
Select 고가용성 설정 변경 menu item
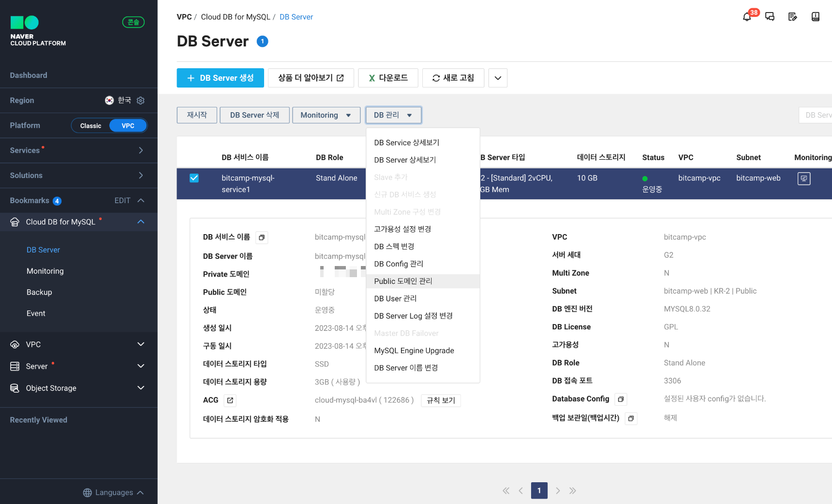click(x=423, y=229)
